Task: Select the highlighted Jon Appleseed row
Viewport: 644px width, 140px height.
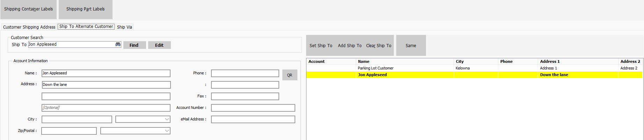Action: pyautogui.click(x=372, y=75)
